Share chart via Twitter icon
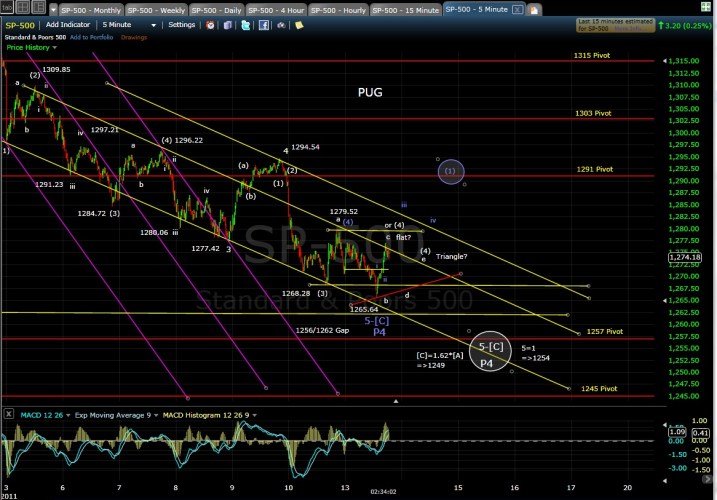The width and height of the screenshot is (717, 500). tap(246, 25)
